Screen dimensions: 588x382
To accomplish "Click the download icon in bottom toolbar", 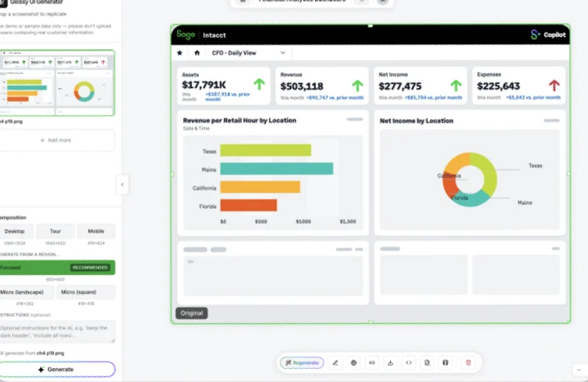I will click(390, 362).
